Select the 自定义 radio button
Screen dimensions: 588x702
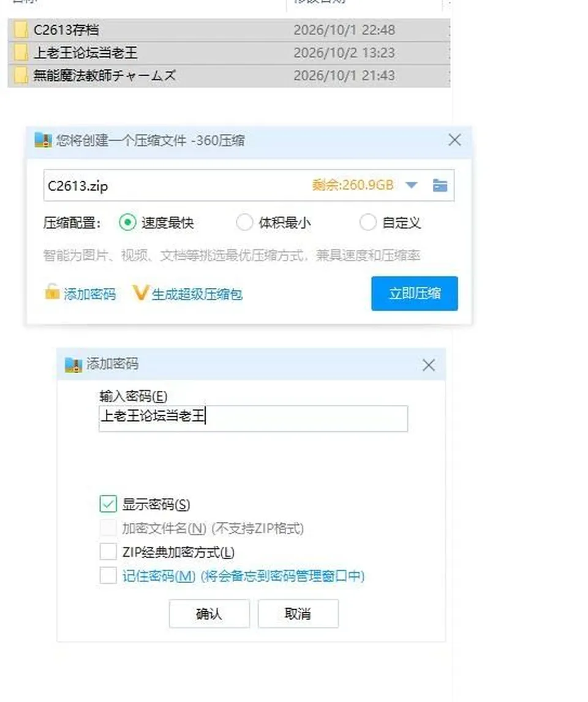(368, 222)
